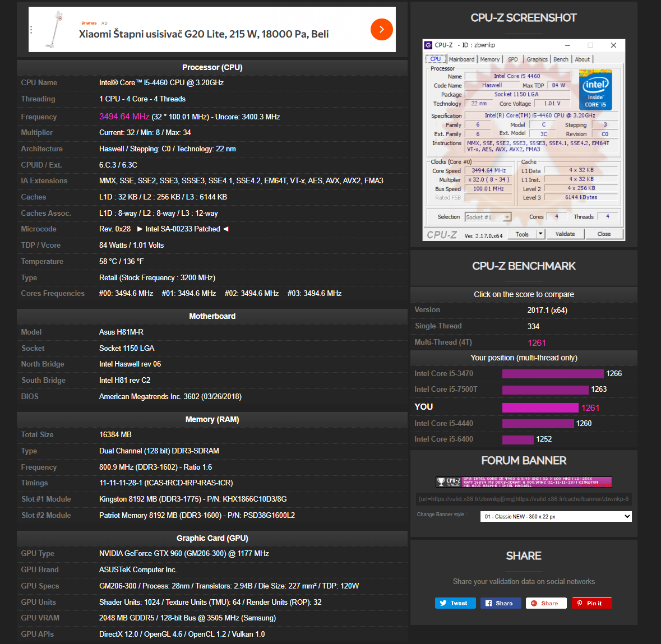
Task: Click the Validate button in CPU-Z
Action: (565, 234)
